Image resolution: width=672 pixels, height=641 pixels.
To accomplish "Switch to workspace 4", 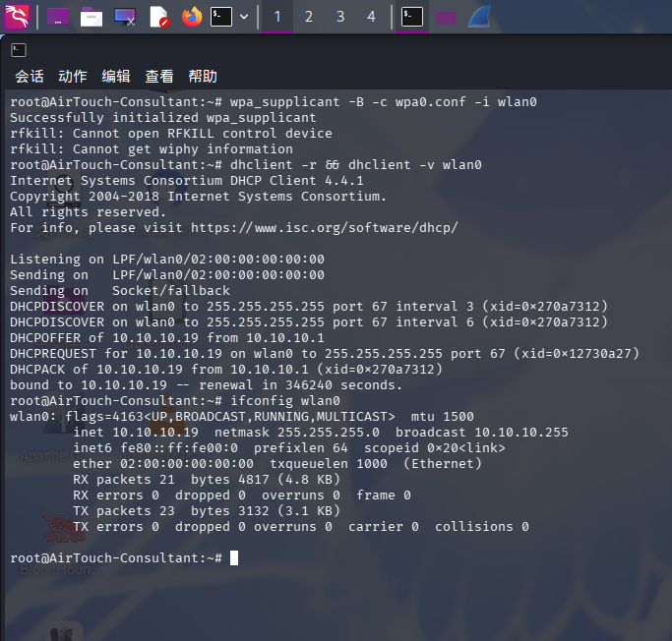I will (x=371, y=17).
